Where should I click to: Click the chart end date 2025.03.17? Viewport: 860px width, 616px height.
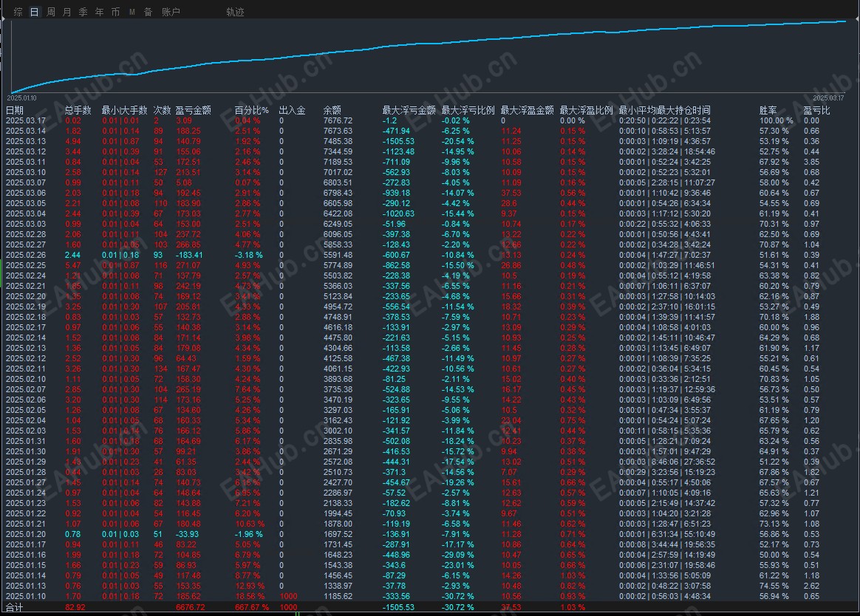[x=828, y=98]
